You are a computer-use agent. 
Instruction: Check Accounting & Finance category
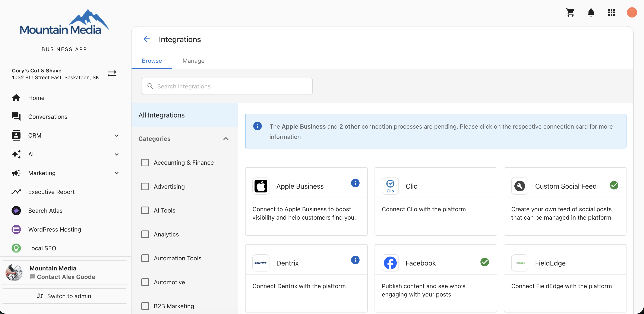145,163
